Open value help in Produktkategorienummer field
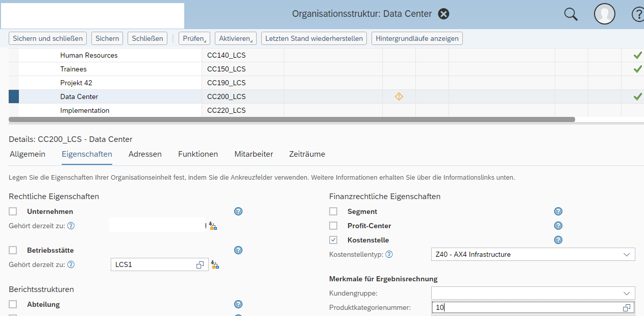Image resolution: width=644 pixels, height=316 pixels. coord(627,308)
